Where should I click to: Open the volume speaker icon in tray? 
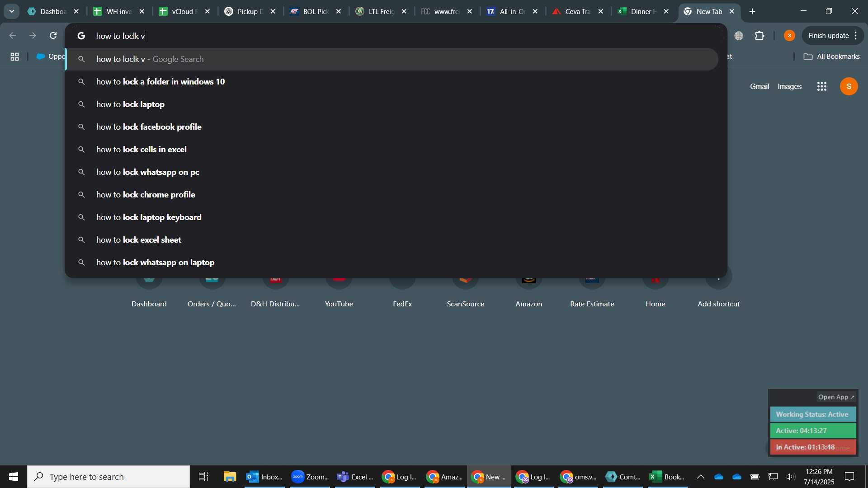790,477
